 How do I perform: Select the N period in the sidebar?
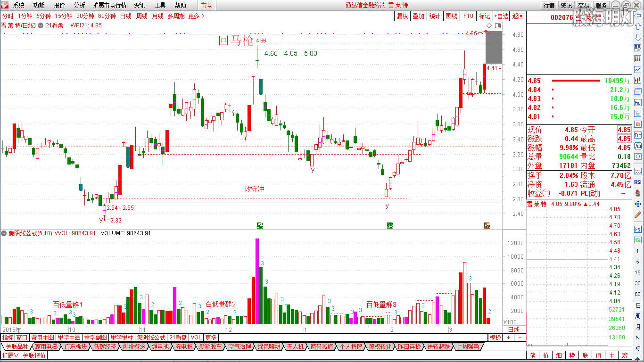click(638, 338)
